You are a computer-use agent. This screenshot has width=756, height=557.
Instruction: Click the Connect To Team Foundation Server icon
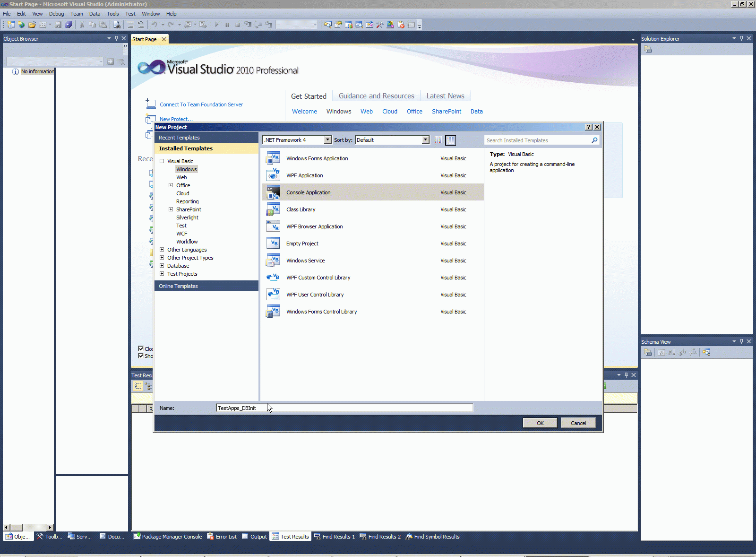click(151, 104)
